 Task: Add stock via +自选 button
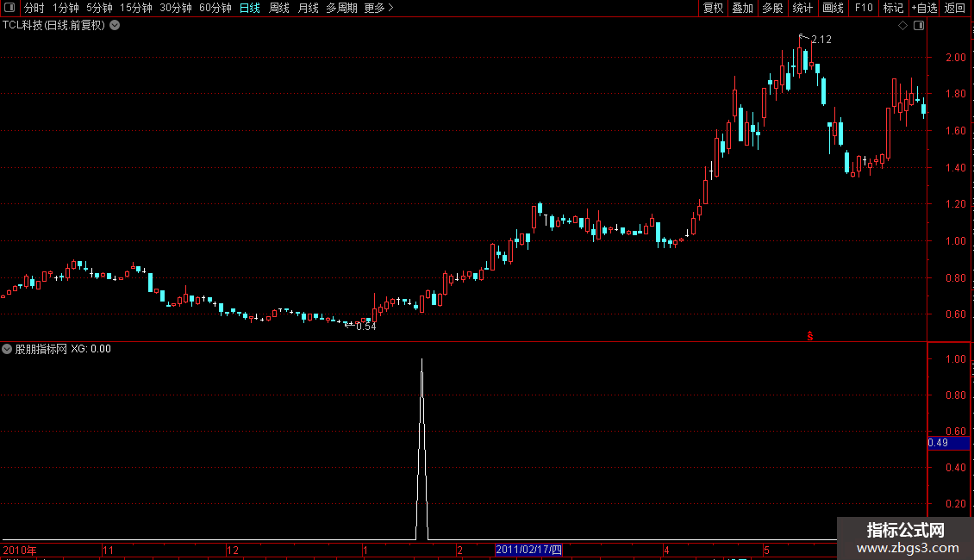tap(924, 8)
